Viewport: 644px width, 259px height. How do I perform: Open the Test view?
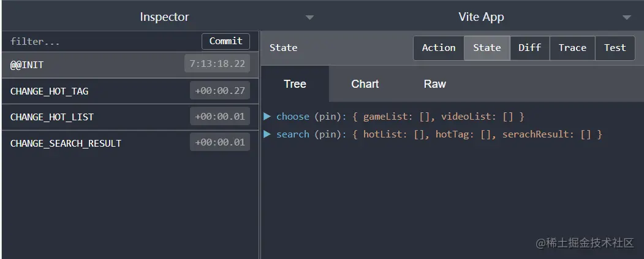615,48
